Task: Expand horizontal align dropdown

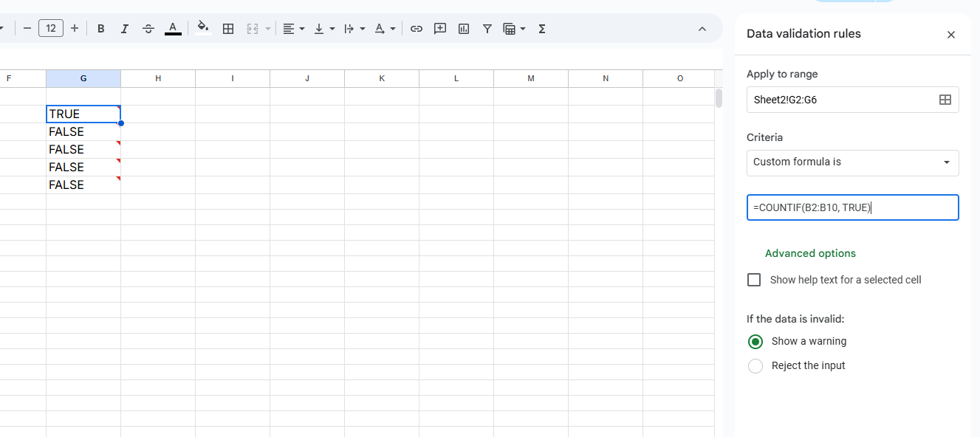Action: (x=294, y=29)
